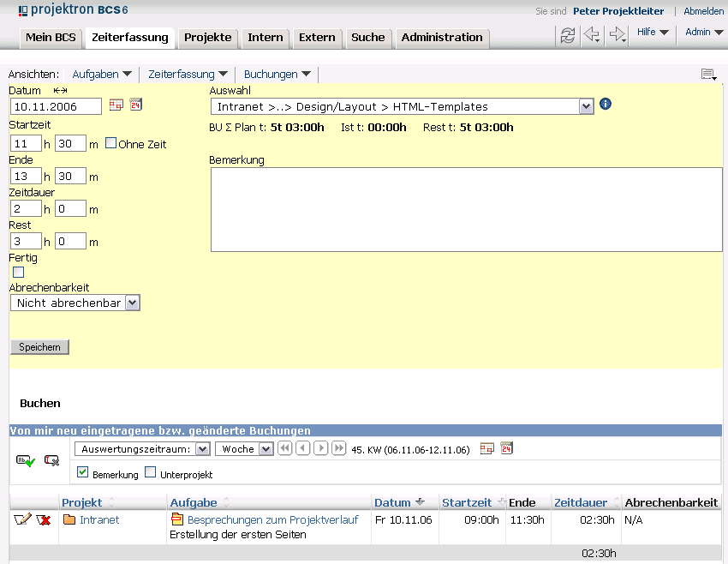The width and height of the screenshot is (728, 564).
Task: Enable the Ohne Zeit checkbox
Action: point(110,143)
